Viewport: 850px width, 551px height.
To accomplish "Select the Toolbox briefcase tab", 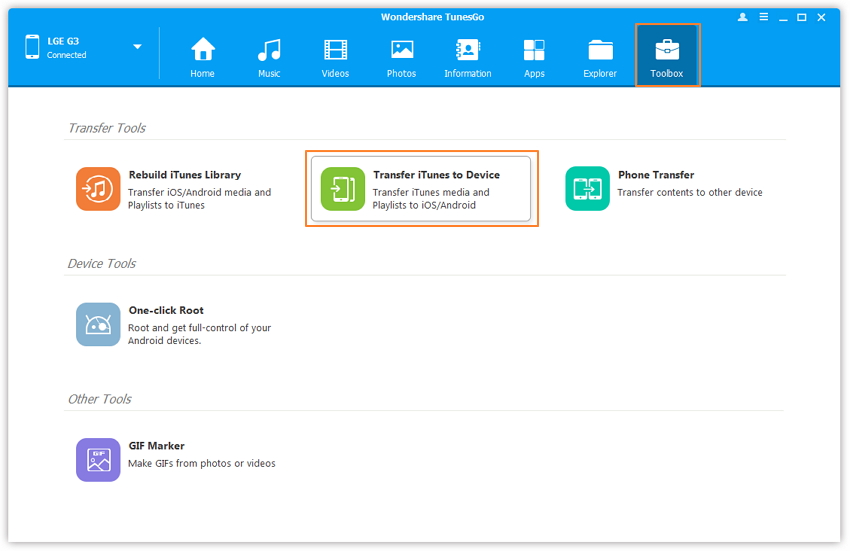I will tap(667, 57).
